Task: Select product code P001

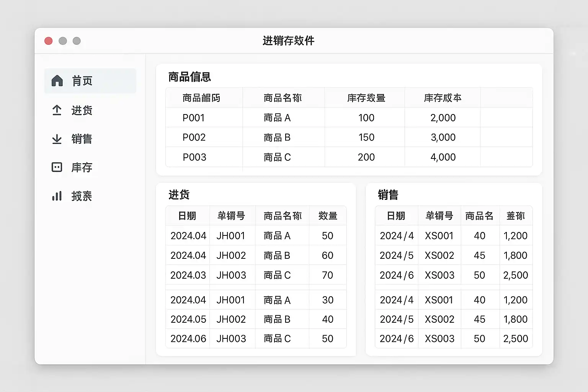Action: tap(194, 118)
